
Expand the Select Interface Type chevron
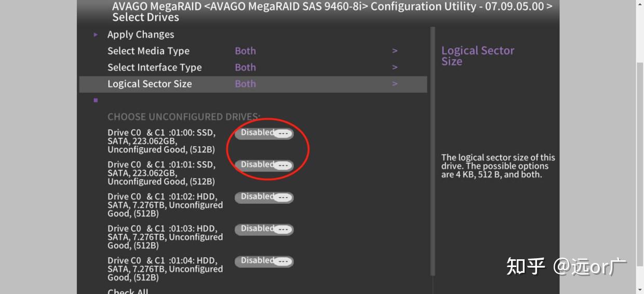[x=395, y=67]
